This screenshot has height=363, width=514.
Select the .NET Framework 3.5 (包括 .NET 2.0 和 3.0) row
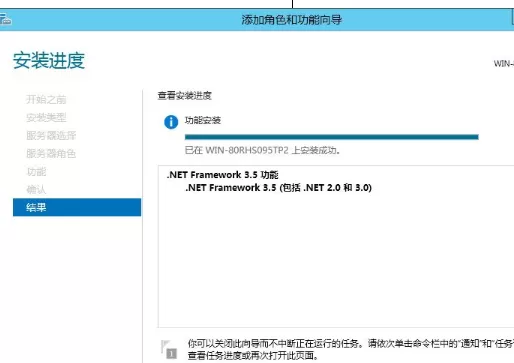[278, 188]
